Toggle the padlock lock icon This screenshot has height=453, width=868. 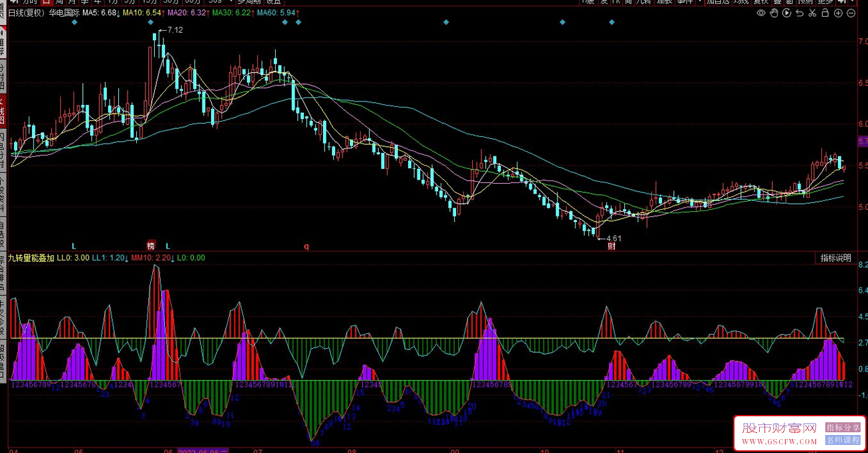click(825, 13)
